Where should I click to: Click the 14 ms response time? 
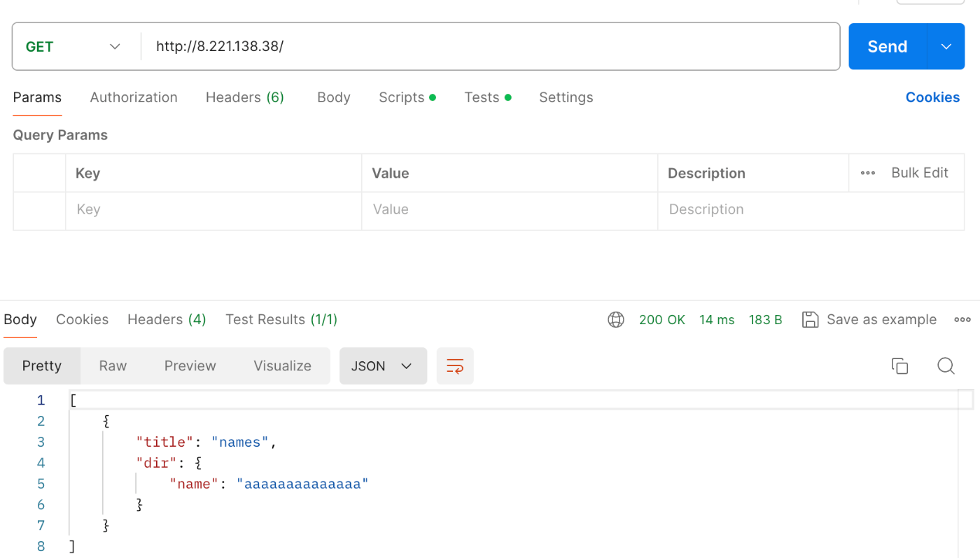[x=717, y=320]
